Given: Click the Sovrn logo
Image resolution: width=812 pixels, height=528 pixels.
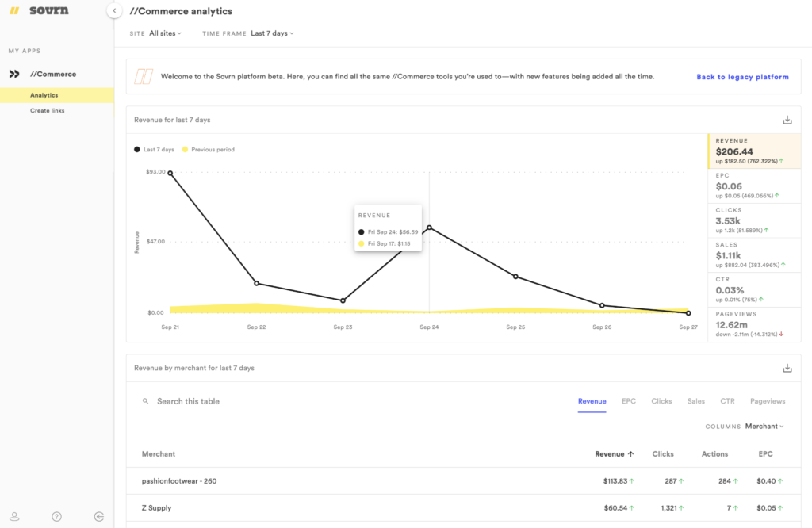Looking at the screenshot, I should pyautogui.click(x=39, y=10).
